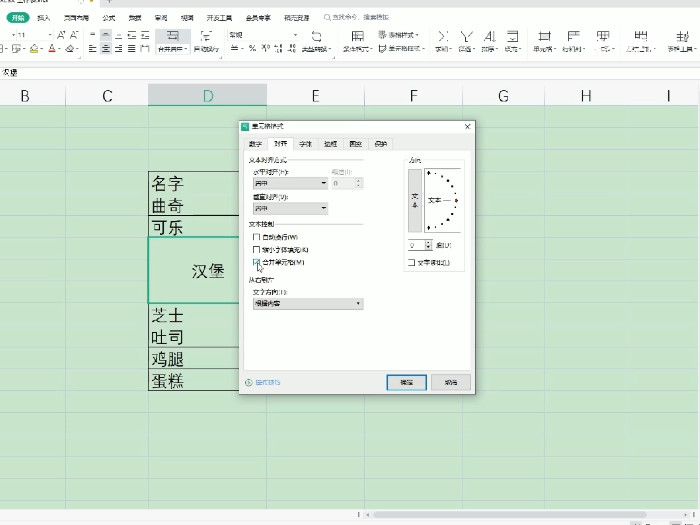
Task: Close the cell format dialog
Action: [467, 126]
